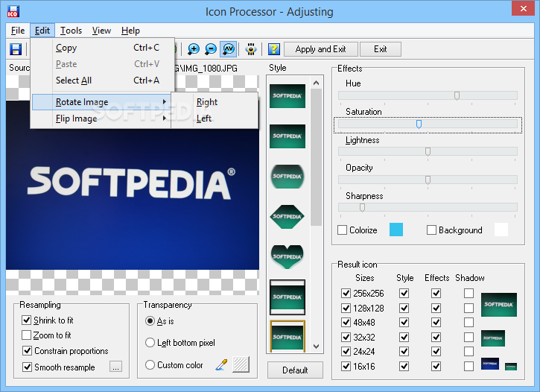The image size is (540, 392).
Task: Open Smooth resample options ellipsis button
Action: [x=115, y=367]
